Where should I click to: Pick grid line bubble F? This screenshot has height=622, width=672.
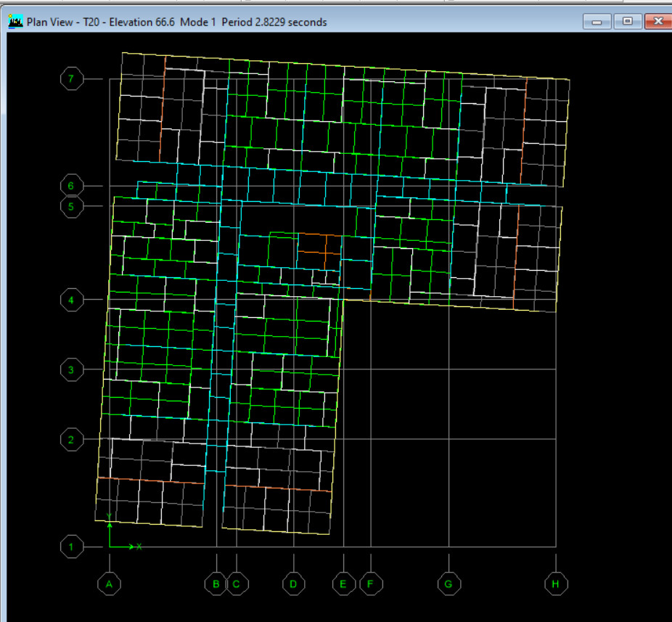pyautogui.click(x=371, y=584)
